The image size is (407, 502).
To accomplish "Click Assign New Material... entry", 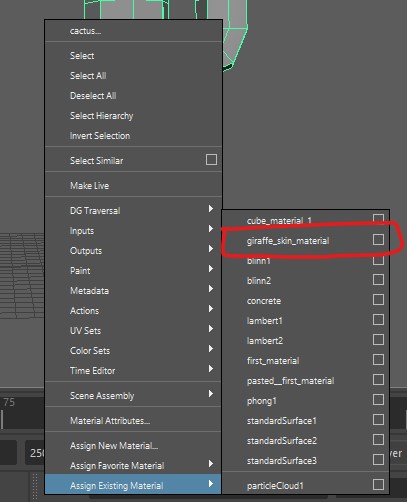I will click(x=133, y=445).
